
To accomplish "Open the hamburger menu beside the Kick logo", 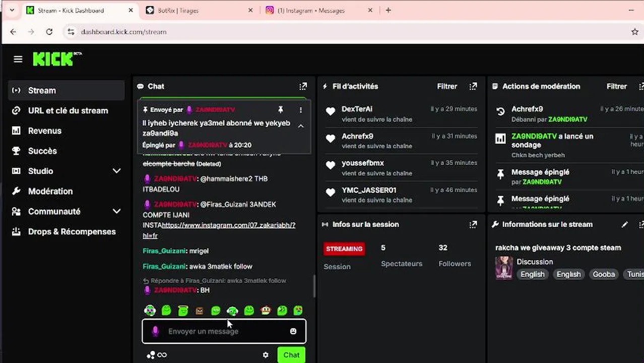I will tap(18, 59).
